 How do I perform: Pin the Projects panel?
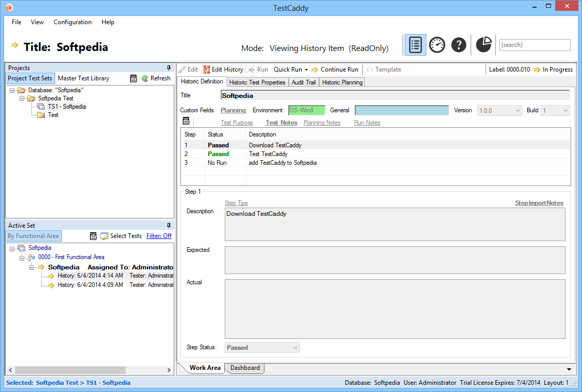click(169, 68)
